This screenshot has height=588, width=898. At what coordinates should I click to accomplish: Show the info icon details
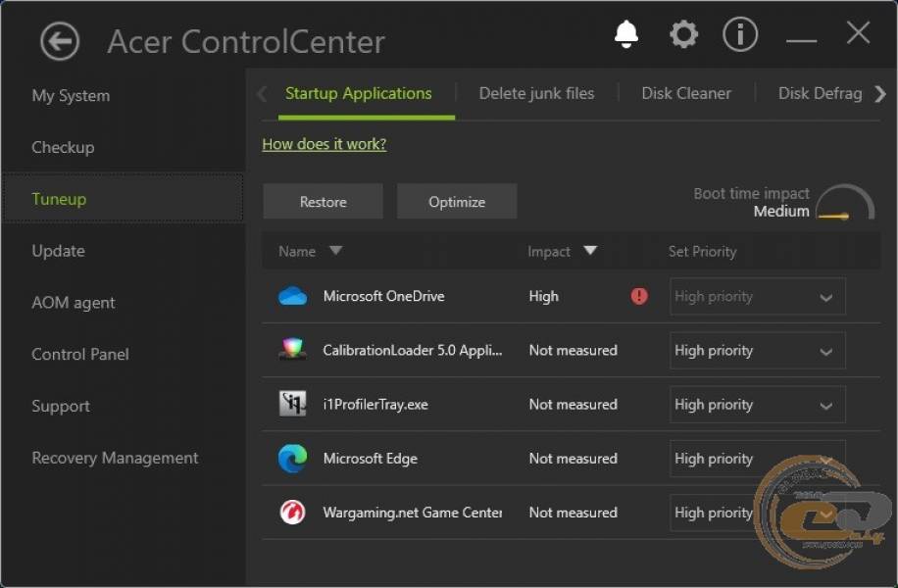[x=740, y=34]
